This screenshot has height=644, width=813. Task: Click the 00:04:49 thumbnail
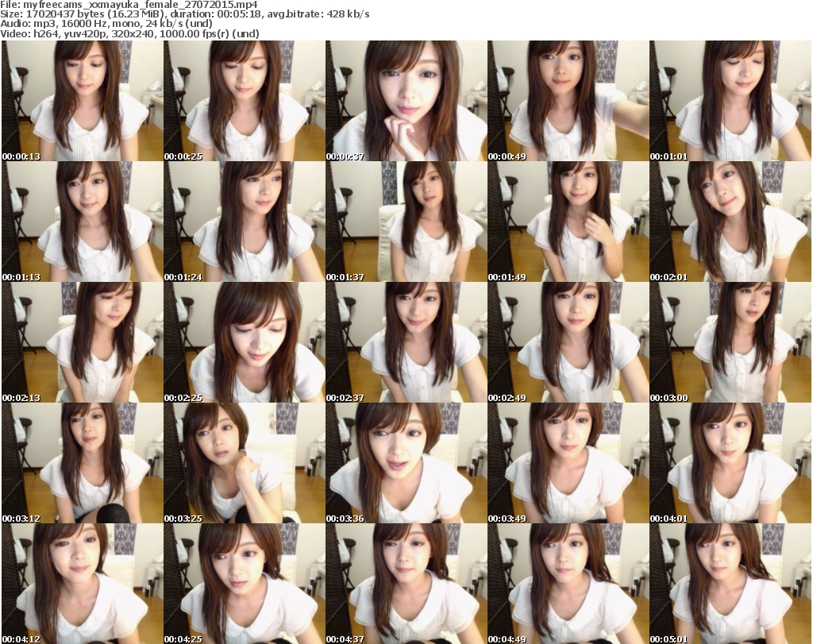coord(568,584)
